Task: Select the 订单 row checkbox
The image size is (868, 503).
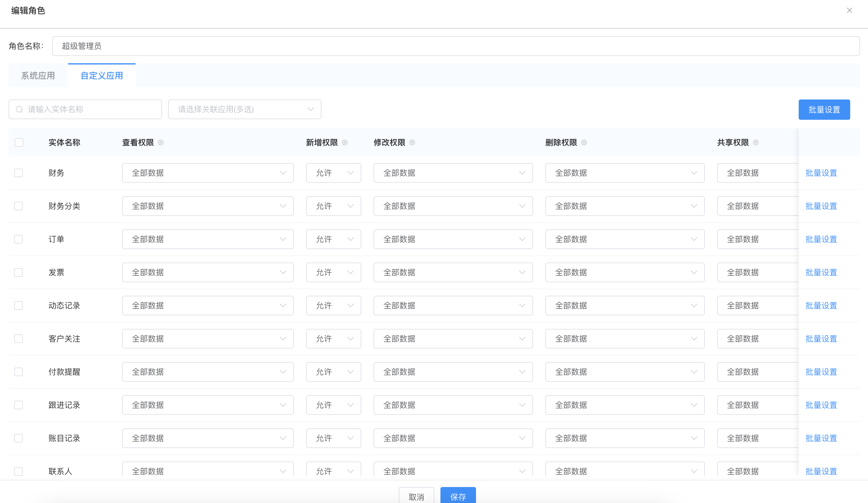Action: (x=18, y=239)
